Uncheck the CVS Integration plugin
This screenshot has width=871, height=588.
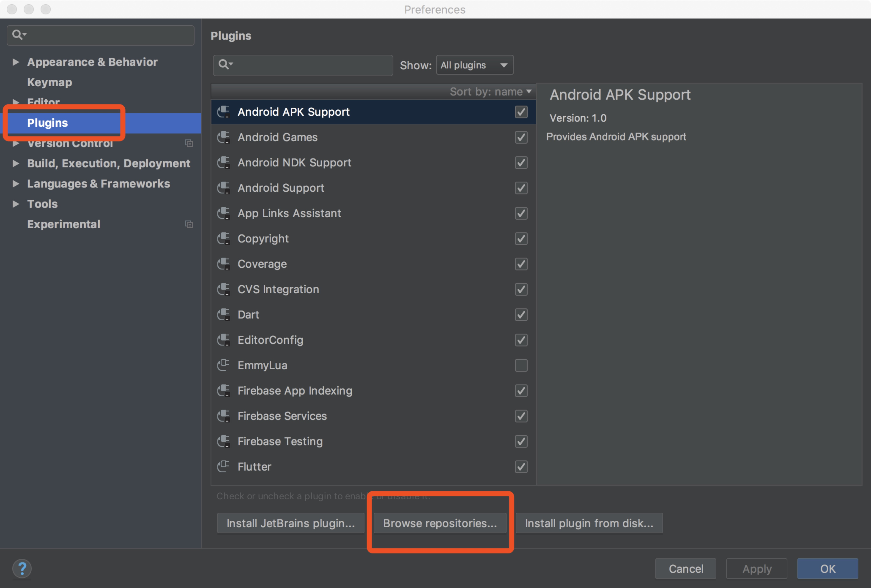(x=521, y=289)
